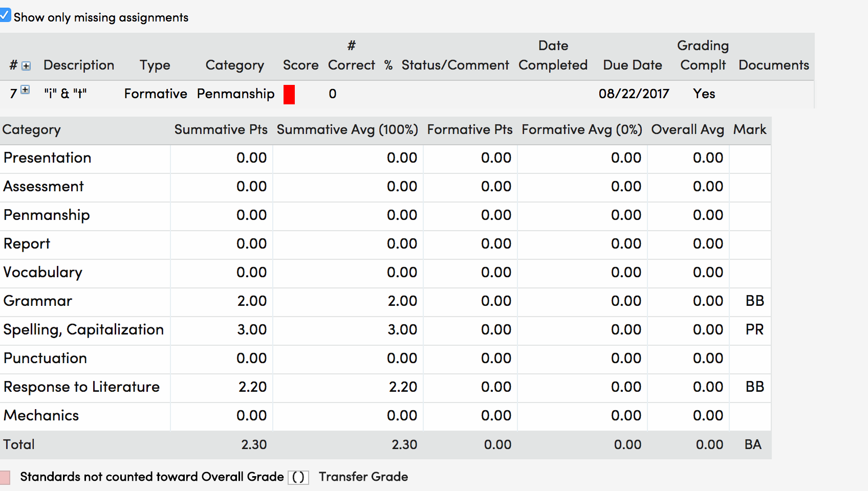
Task: Click the # Correct column header
Action: (352, 55)
